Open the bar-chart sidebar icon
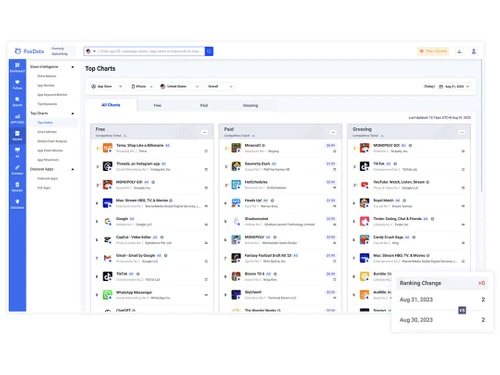 tap(17, 118)
